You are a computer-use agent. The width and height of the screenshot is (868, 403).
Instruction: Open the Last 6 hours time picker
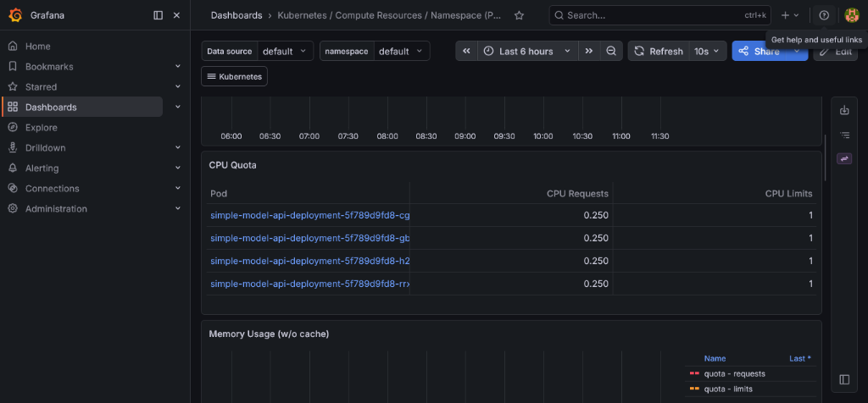[x=527, y=52]
